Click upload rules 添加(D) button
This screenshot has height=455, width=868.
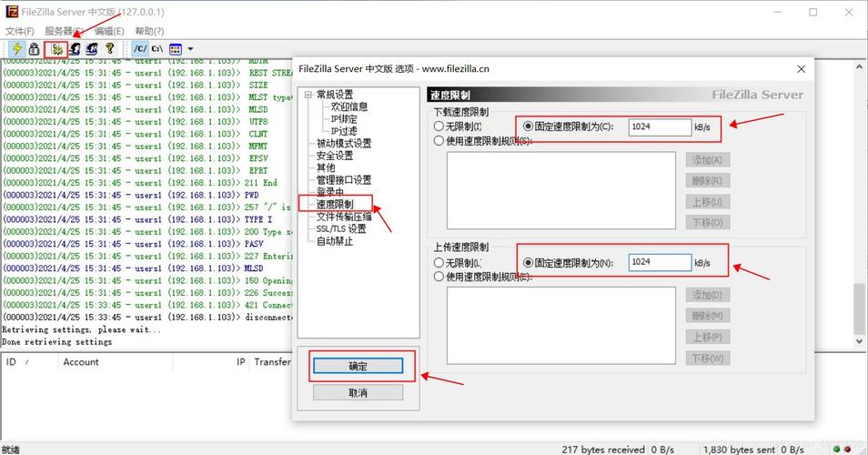[x=708, y=295]
